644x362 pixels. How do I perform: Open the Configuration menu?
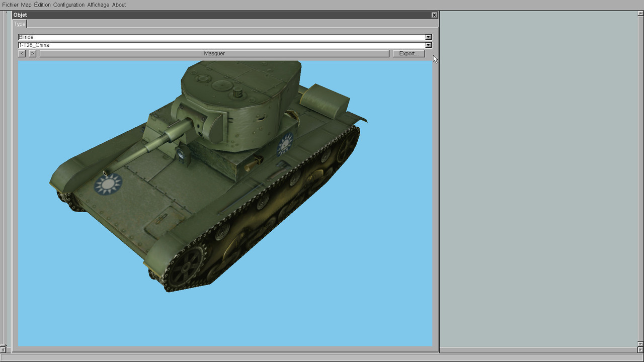click(69, 5)
